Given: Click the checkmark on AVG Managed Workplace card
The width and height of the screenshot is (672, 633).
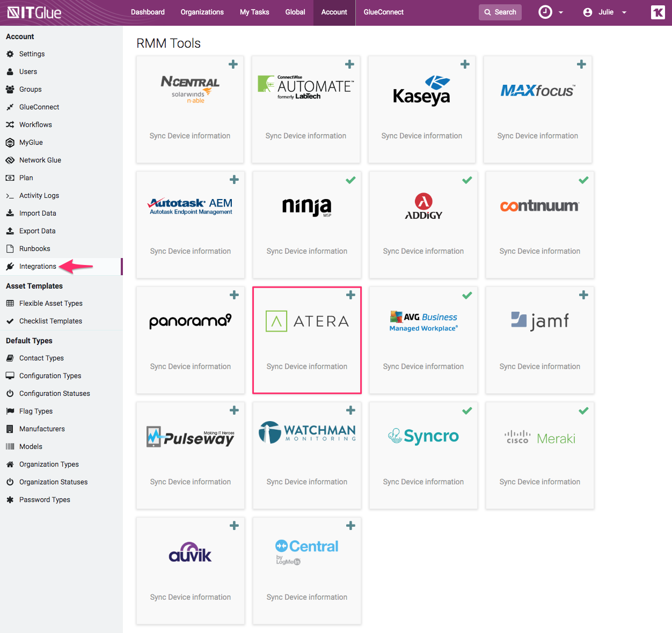Looking at the screenshot, I should pos(467,296).
